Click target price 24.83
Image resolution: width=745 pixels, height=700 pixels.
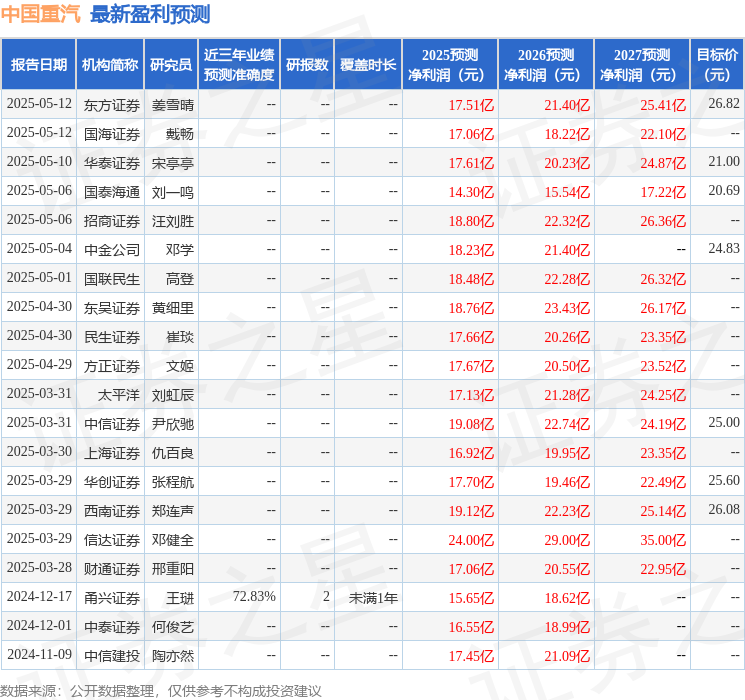click(724, 249)
